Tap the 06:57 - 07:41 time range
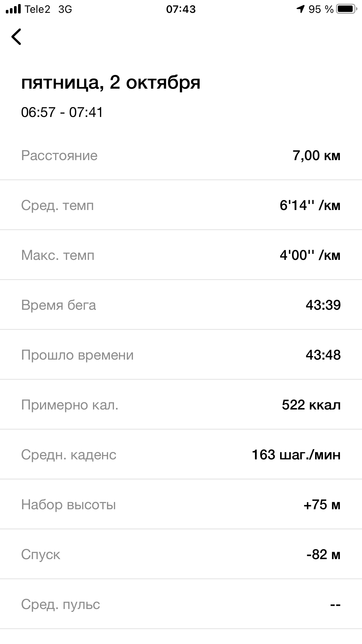Image resolution: width=362 pixels, height=644 pixels. [62, 112]
